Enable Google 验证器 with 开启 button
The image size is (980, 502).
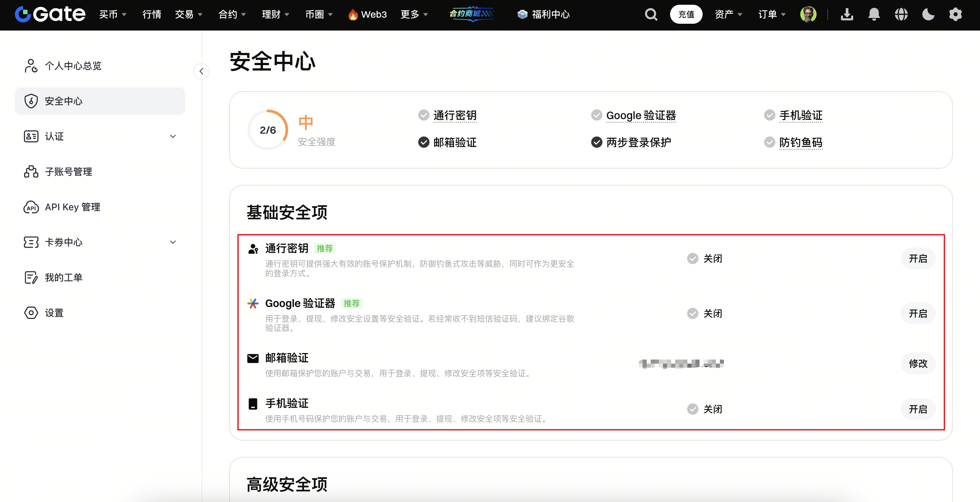(918, 314)
